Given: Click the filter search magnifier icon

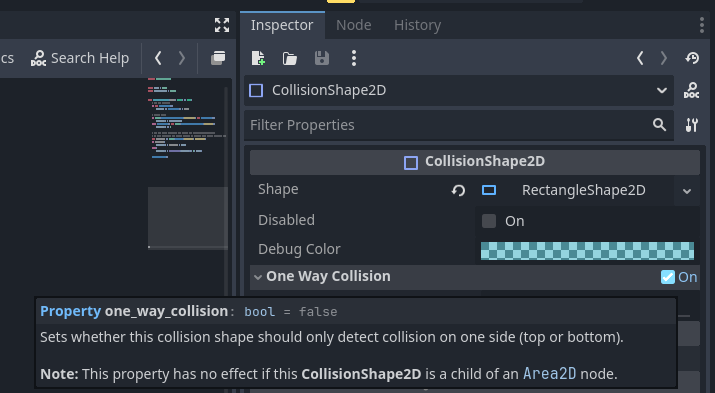Looking at the screenshot, I should coord(659,125).
